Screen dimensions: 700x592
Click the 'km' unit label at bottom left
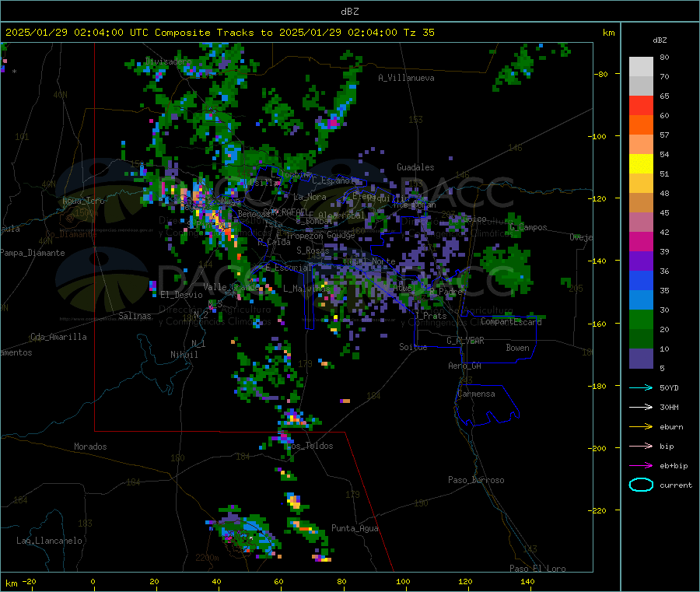(x=11, y=583)
